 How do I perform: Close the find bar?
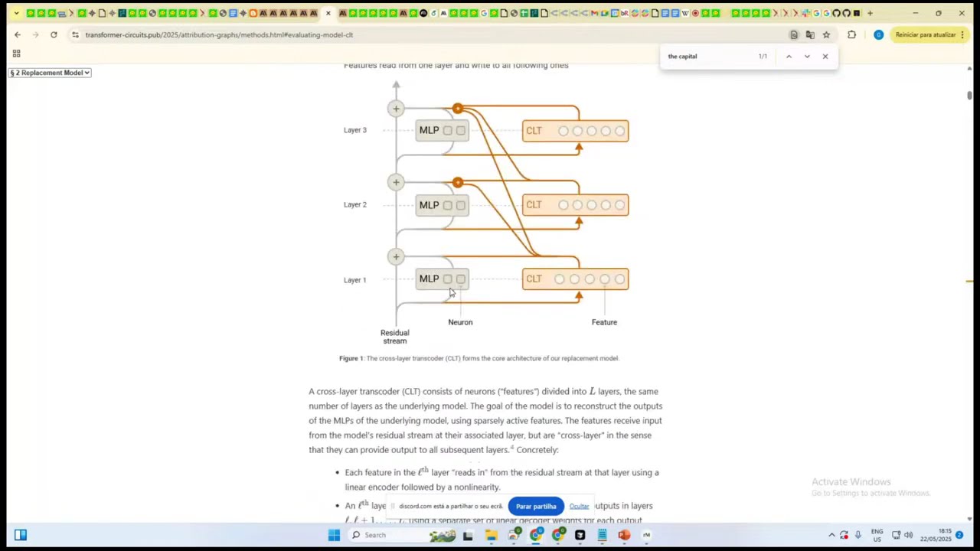(825, 56)
